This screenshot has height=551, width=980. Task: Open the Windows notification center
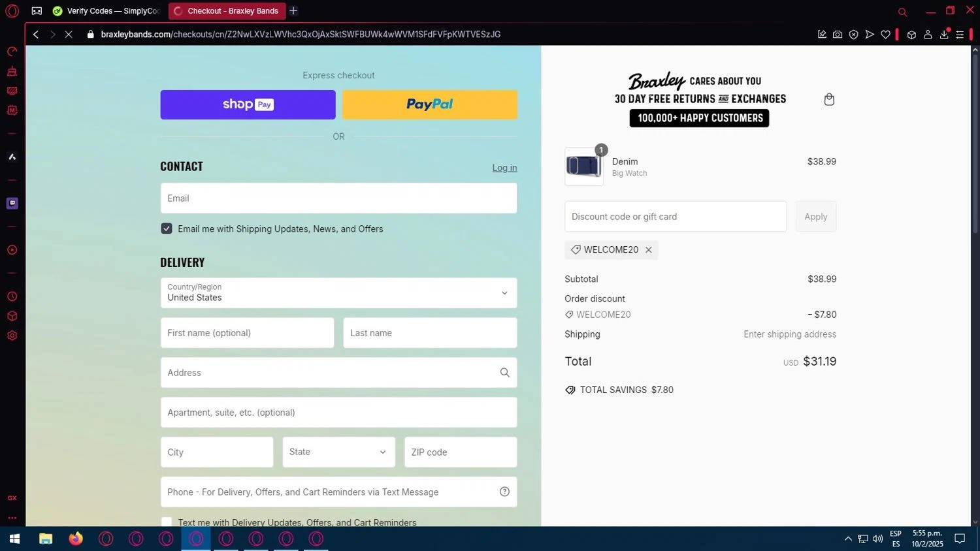pyautogui.click(x=960, y=539)
